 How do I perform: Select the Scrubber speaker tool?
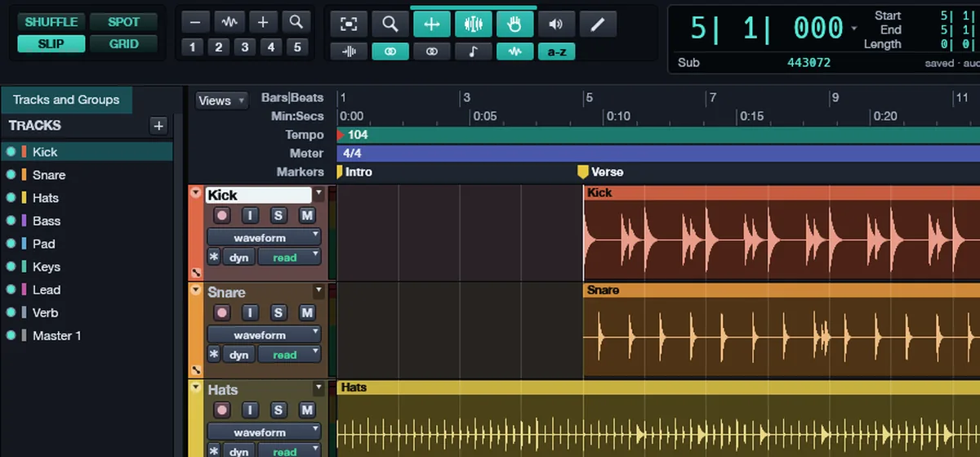[556, 25]
